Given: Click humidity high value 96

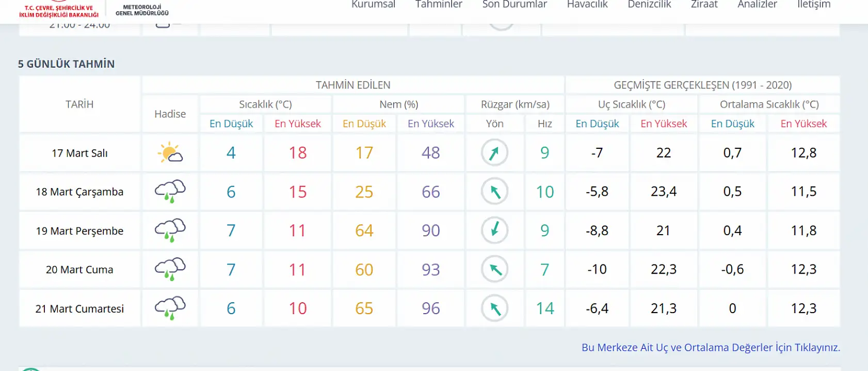Looking at the screenshot, I should [x=430, y=308].
